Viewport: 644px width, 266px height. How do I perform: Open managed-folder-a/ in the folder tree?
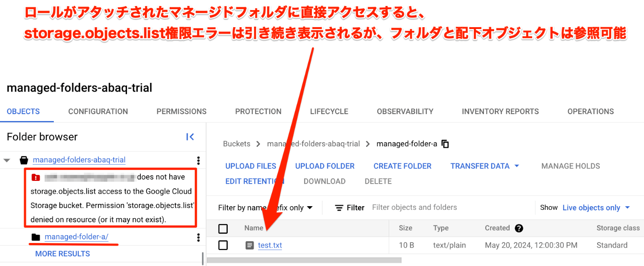(x=76, y=237)
